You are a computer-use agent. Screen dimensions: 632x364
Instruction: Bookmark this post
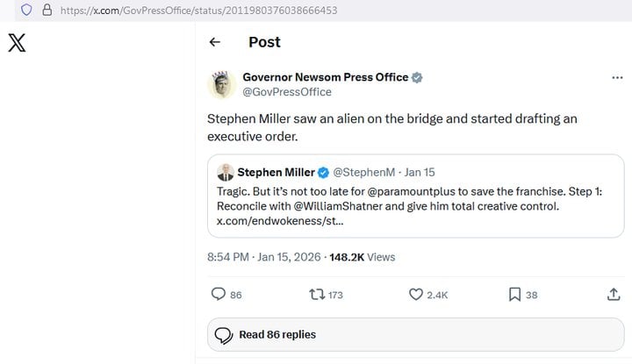(515, 296)
